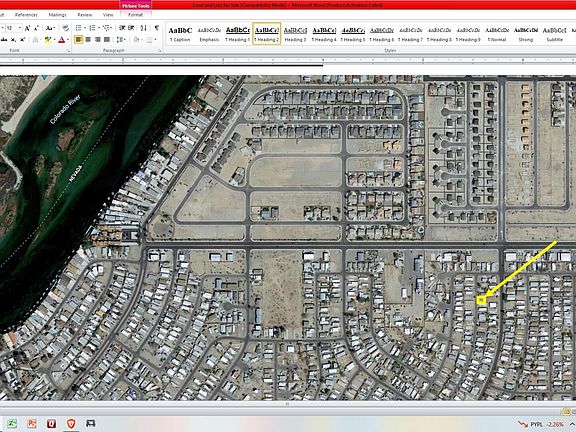The width and height of the screenshot is (576, 432).
Task: Open PowerPoint from the taskbar
Action: coord(32,423)
